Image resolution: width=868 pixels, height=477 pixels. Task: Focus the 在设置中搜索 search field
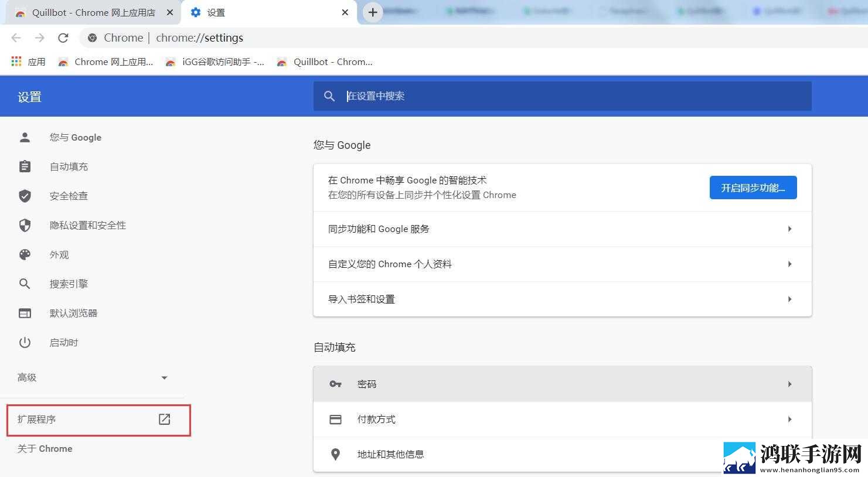(563, 96)
